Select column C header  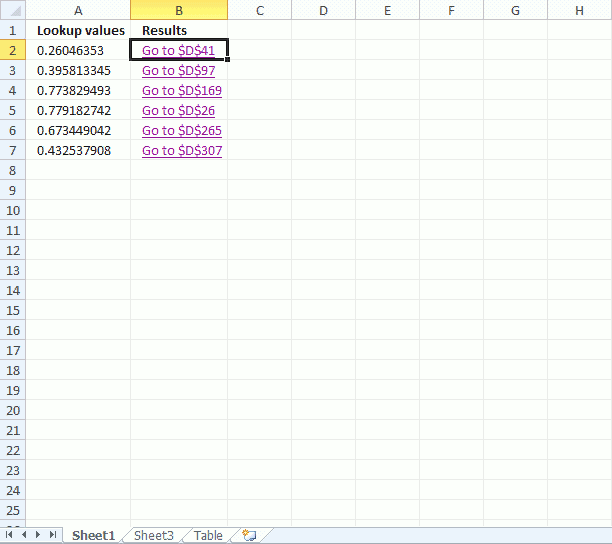(260, 10)
